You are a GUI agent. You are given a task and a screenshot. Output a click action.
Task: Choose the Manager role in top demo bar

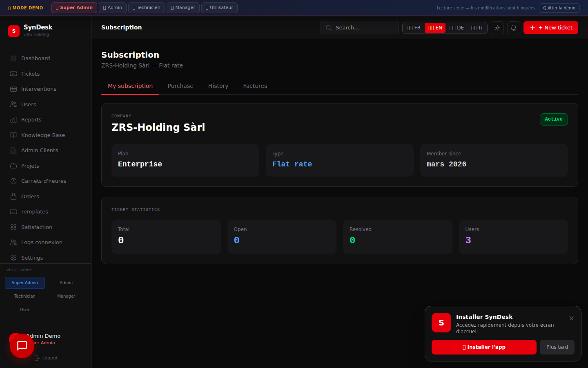point(183,8)
